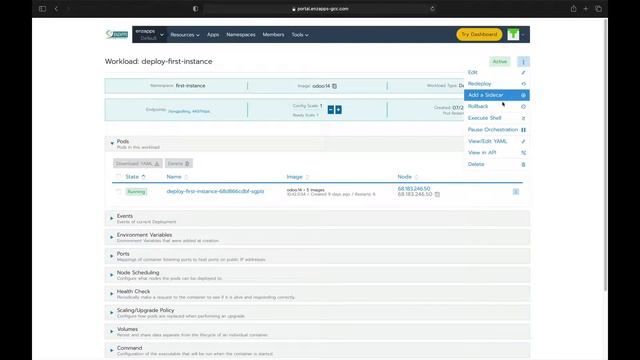
Task: Select all pods header checkbox
Action: pyautogui.click(x=118, y=177)
